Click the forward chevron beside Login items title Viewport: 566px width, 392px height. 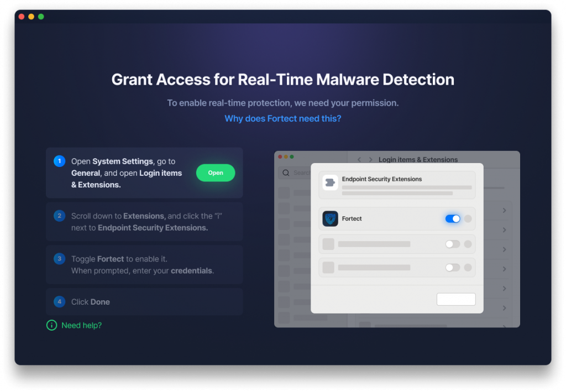click(x=370, y=160)
